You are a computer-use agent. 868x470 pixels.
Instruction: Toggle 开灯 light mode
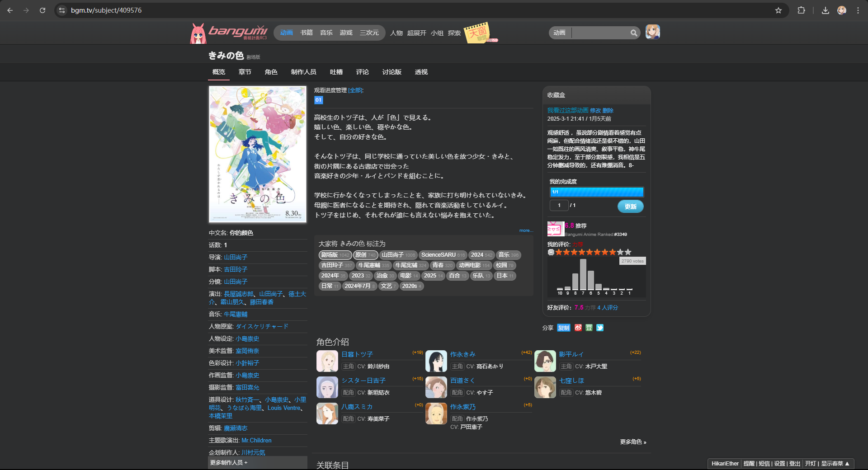point(810,464)
